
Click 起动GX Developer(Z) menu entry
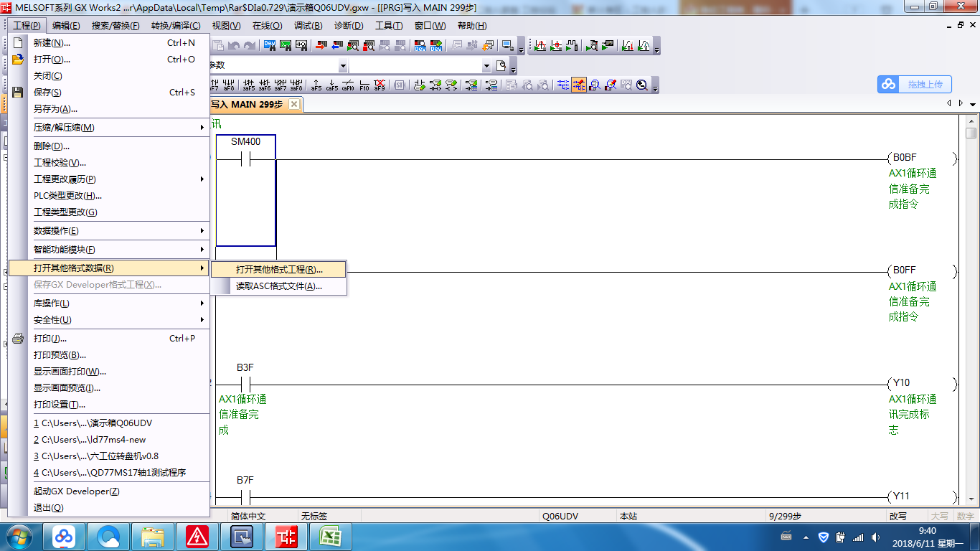pos(77,491)
